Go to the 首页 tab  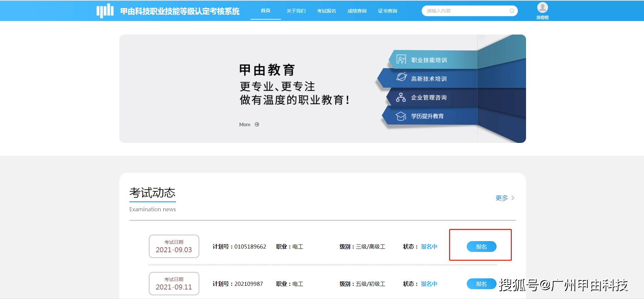coord(266,11)
